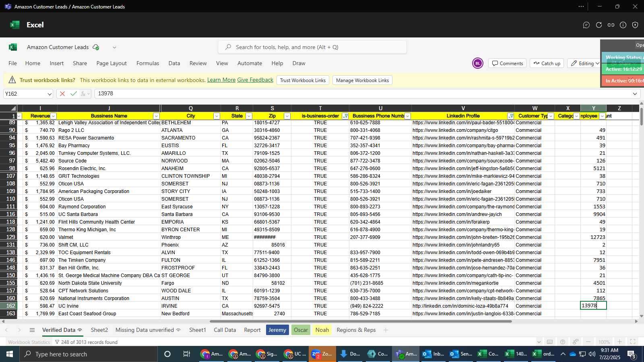The width and height of the screenshot is (644, 362).
Task: Cancel formula entry with the X icon
Action: pyautogui.click(x=62, y=94)
